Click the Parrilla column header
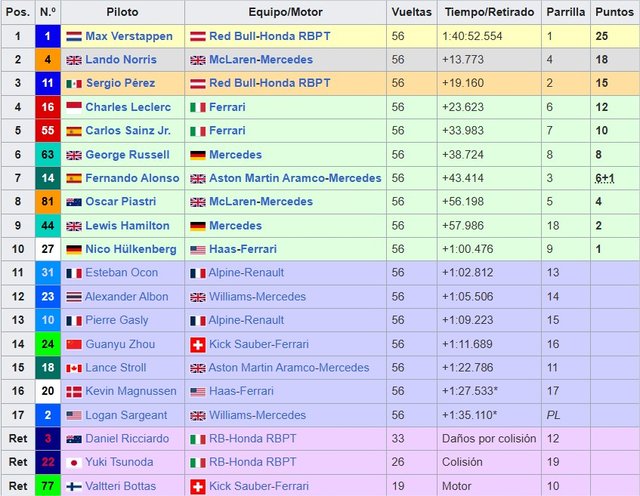 [566, 12]
